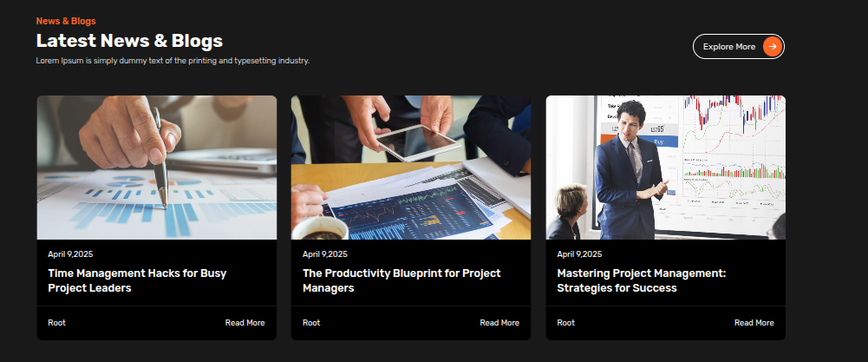Open the businessman presentation blog image
Viewport: 868px width, 362px height.
(665, 168)
